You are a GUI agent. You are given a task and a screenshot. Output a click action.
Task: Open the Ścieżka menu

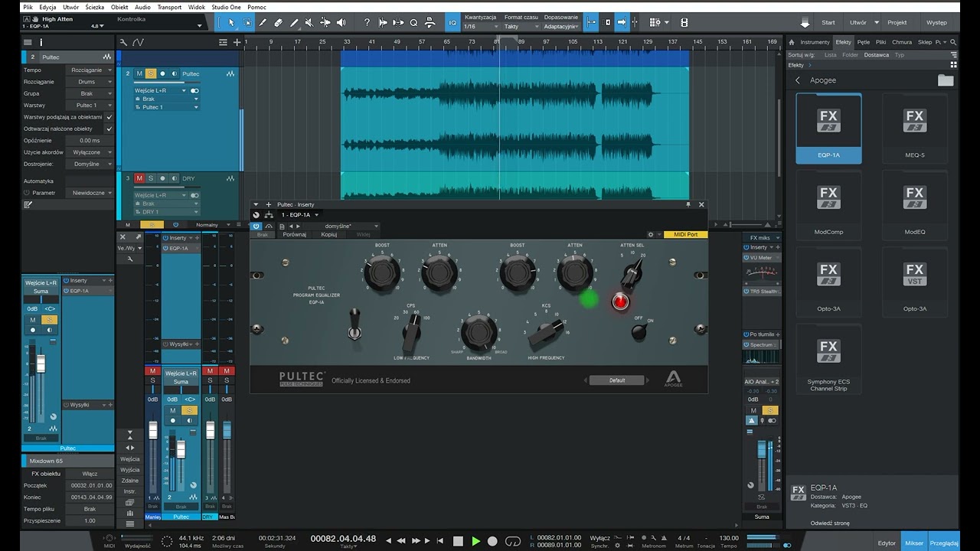[x=95, y=7]
